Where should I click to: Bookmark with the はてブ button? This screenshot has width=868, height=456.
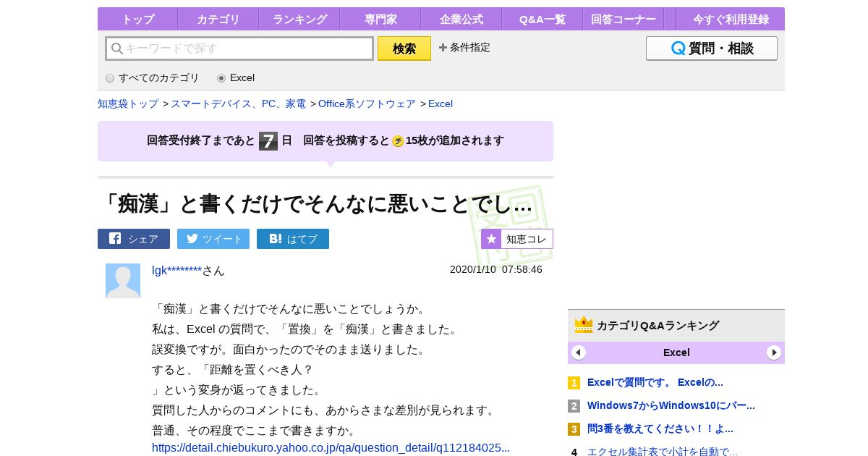293,239
